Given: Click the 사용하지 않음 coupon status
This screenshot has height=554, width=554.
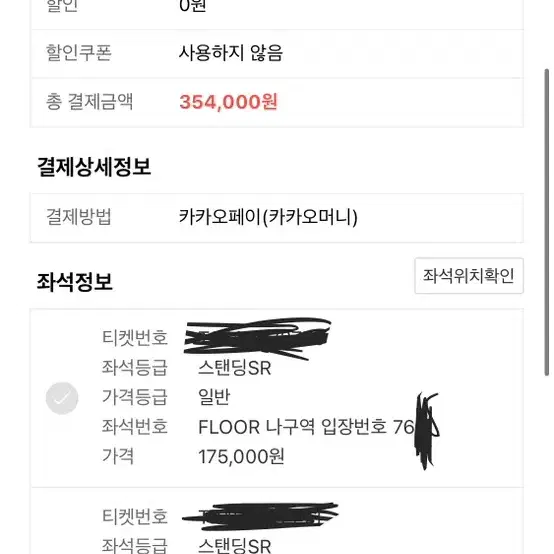Looking at the screenshot, I should coord(231,53).
